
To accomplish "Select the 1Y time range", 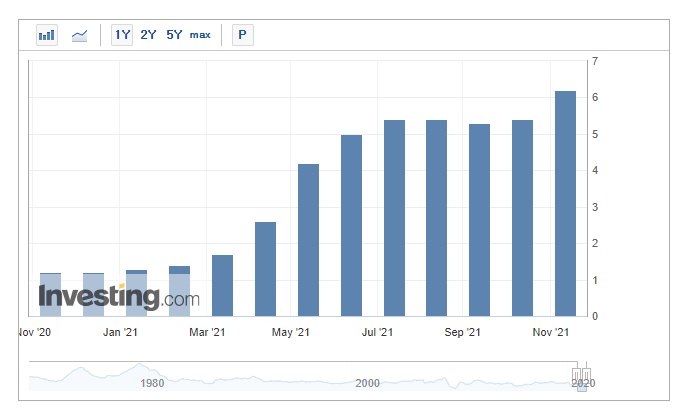I will (x=122, y=35).
